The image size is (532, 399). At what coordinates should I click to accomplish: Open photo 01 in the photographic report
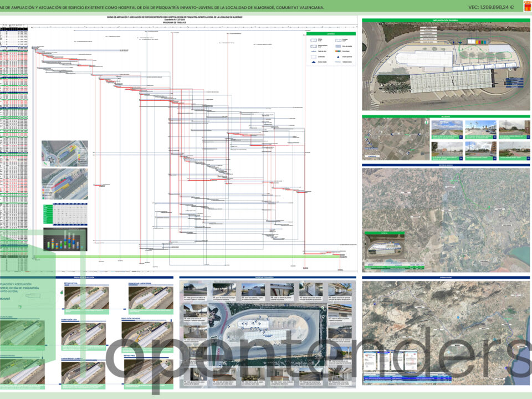[195, 290]
